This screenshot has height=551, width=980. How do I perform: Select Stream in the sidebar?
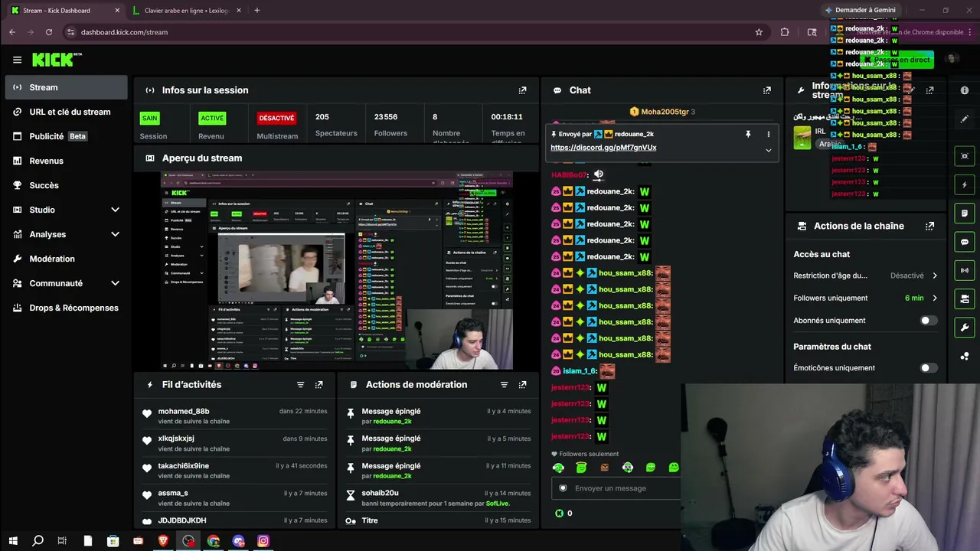click(66, 87)
